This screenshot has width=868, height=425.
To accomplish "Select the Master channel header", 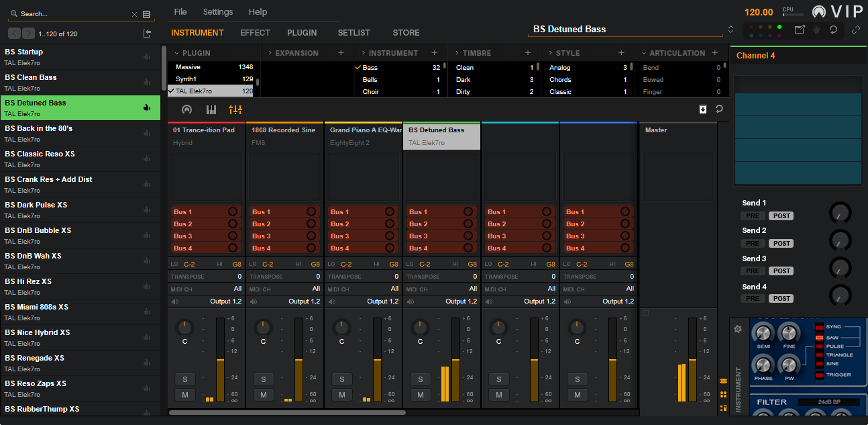I will point(677,136).
